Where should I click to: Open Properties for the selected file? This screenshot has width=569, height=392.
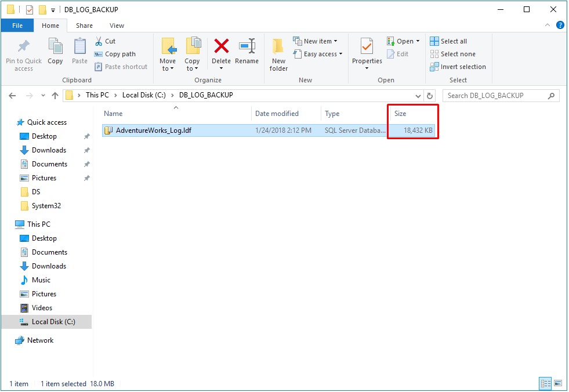366,52
